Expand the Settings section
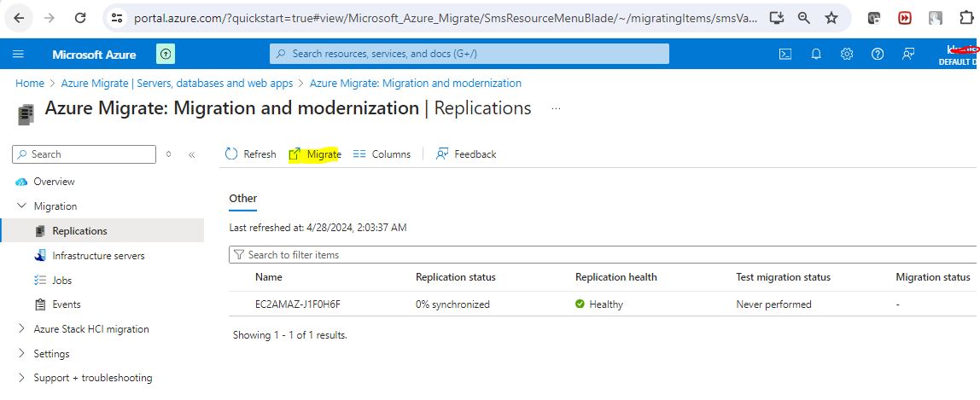The width and height of the screenshot is (980, 400). pos(22,354)
